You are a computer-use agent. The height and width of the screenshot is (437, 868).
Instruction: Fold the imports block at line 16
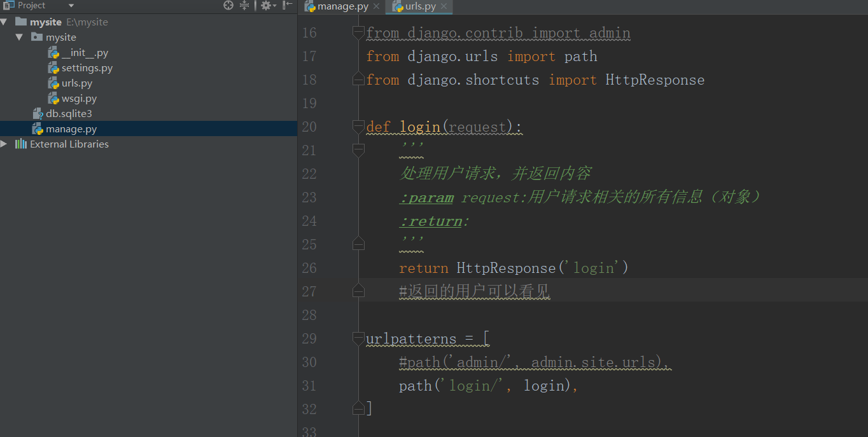click(358, 32)
